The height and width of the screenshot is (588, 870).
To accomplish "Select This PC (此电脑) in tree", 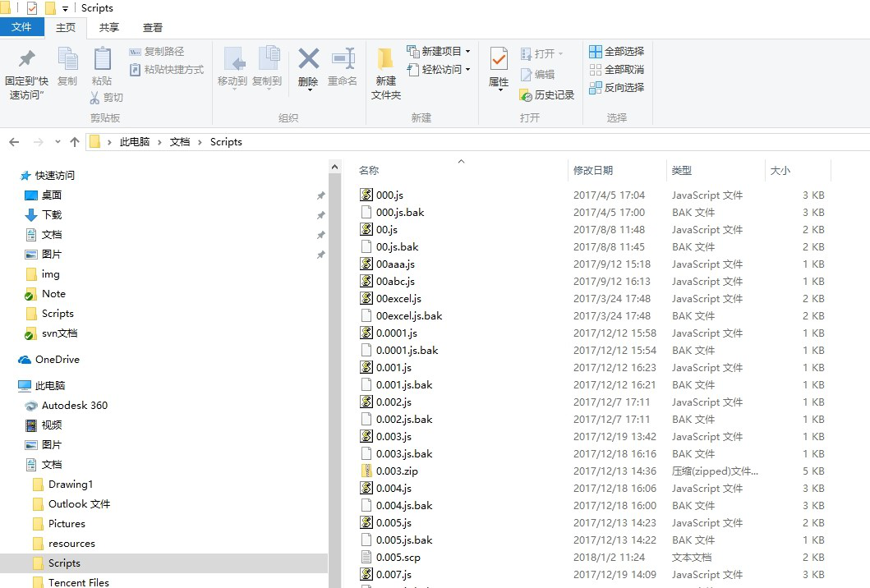I will coord(42,385).
